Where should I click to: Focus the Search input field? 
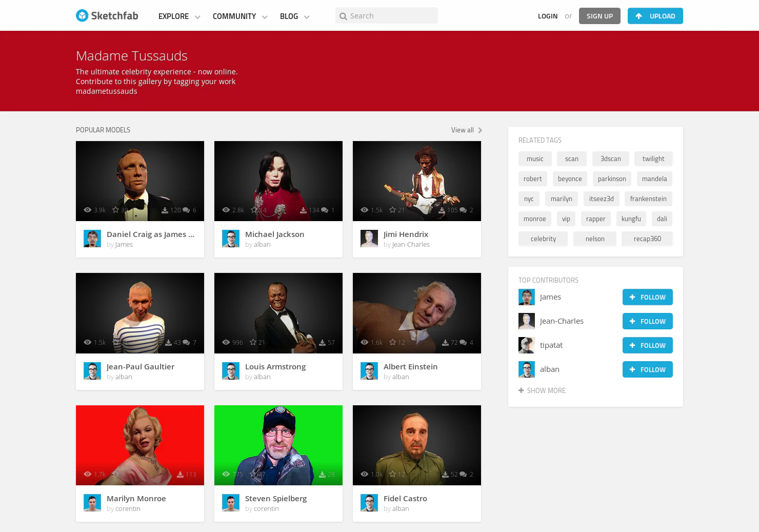point(387,15)
